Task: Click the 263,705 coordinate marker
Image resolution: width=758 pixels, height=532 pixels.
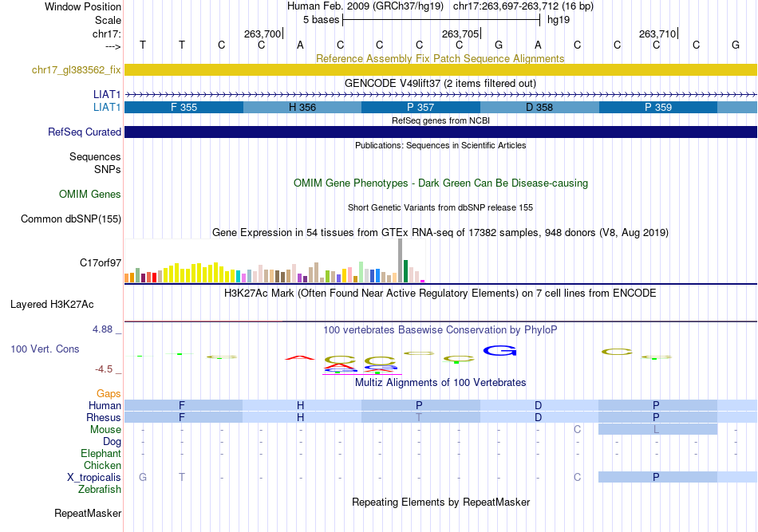Action: 460,33
